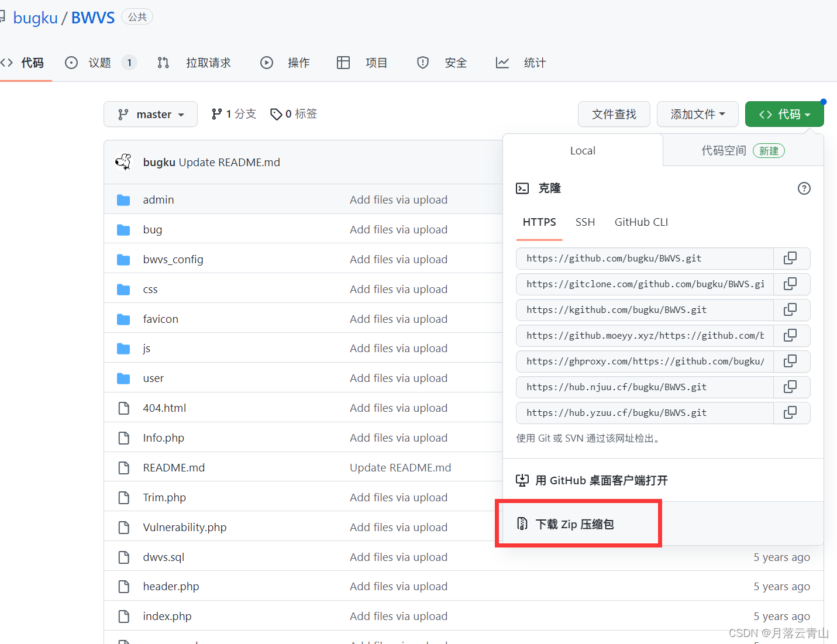Copy the kgithub.com mirror clone URL
This screenshot has height=644, width=837.
pos(791,309)
